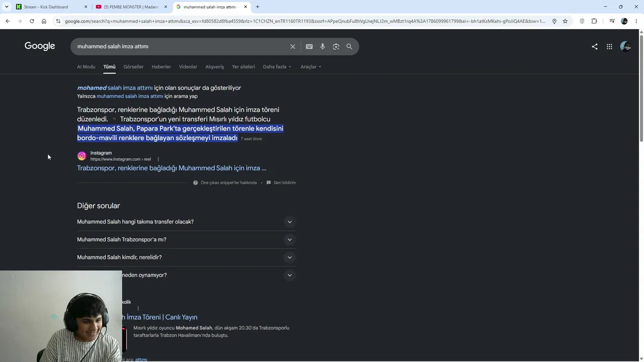Image resolution: width=644 pixels, height=362 pixels.
Task: Open a new browser tab
Action: pos(258,7)
